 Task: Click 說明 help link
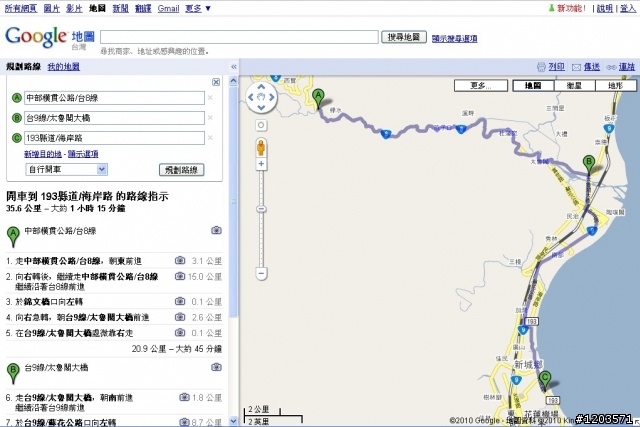[604, 8]
